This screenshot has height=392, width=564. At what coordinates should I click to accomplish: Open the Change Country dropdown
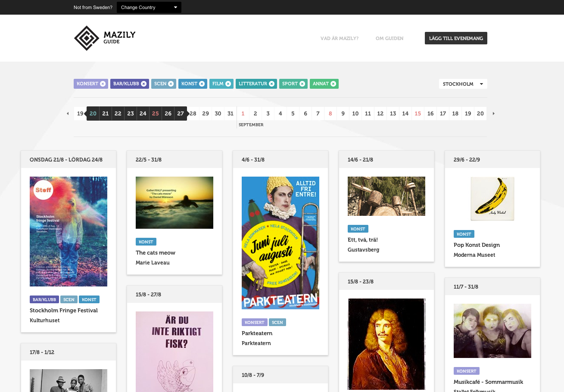[149, 7]
